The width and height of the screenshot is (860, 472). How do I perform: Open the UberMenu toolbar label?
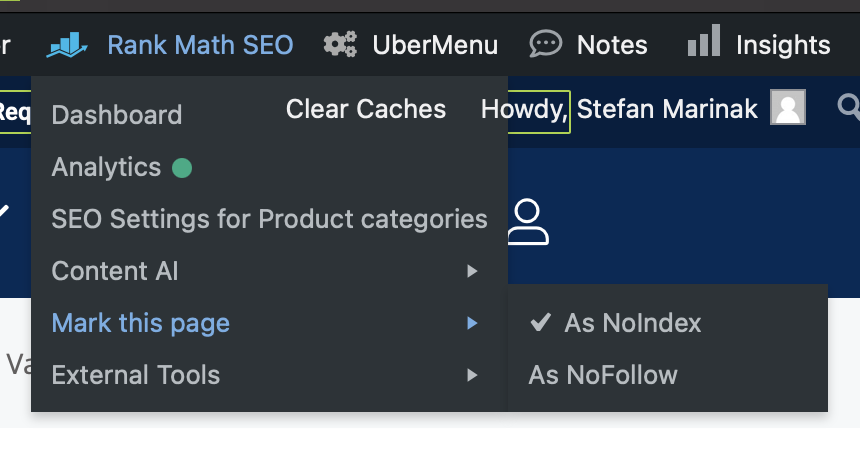[x=435, y=45]
